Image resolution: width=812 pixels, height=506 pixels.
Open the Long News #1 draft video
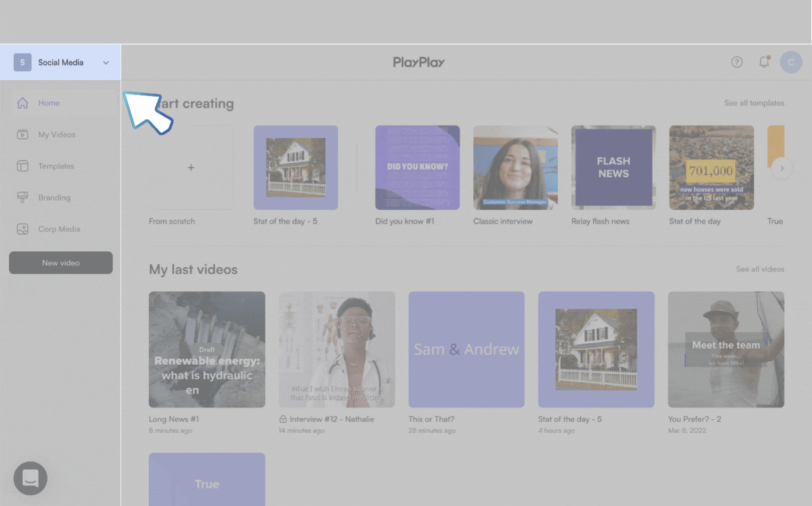[207, 349]
